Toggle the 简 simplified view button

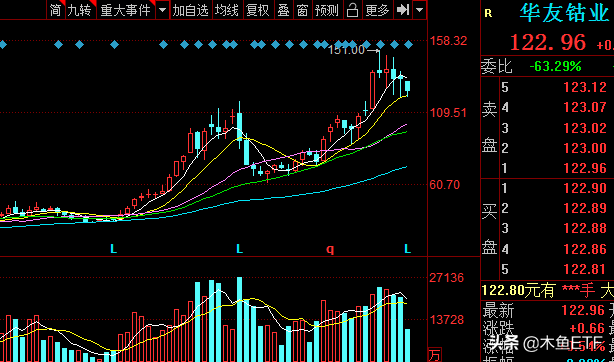56,10
